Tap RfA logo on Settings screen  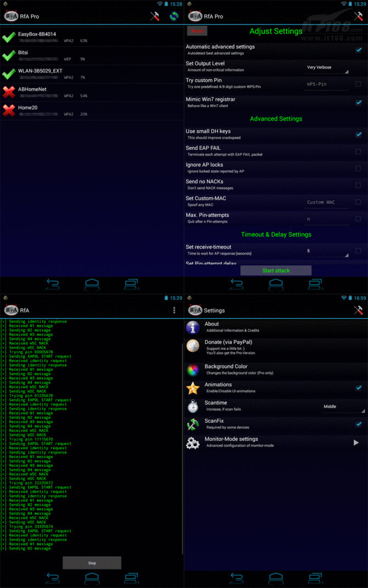click(195, 310)
